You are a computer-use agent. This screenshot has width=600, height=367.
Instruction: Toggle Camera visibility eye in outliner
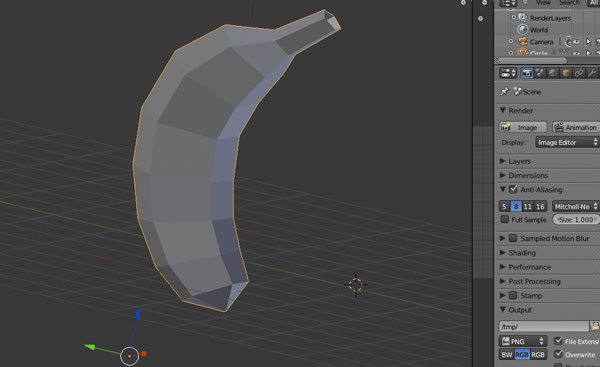point(577,42)
